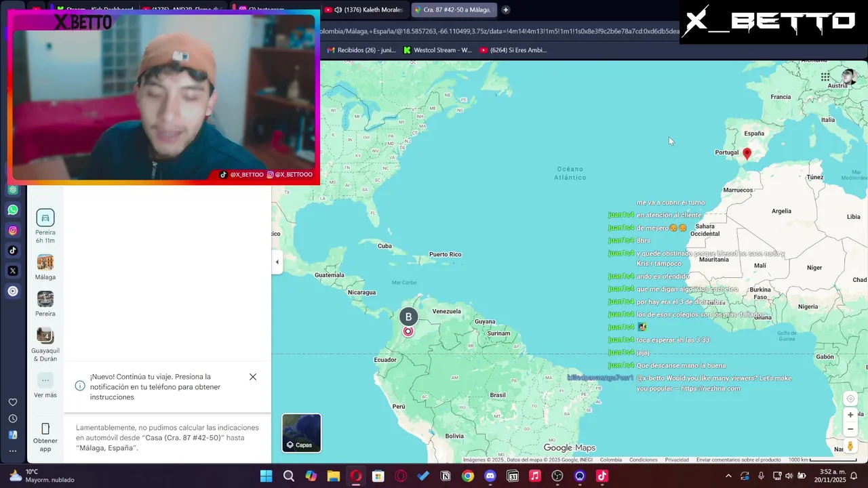Dismiss the Continúa tu viaje notification

pyautogui.click(x=253, y=377)
